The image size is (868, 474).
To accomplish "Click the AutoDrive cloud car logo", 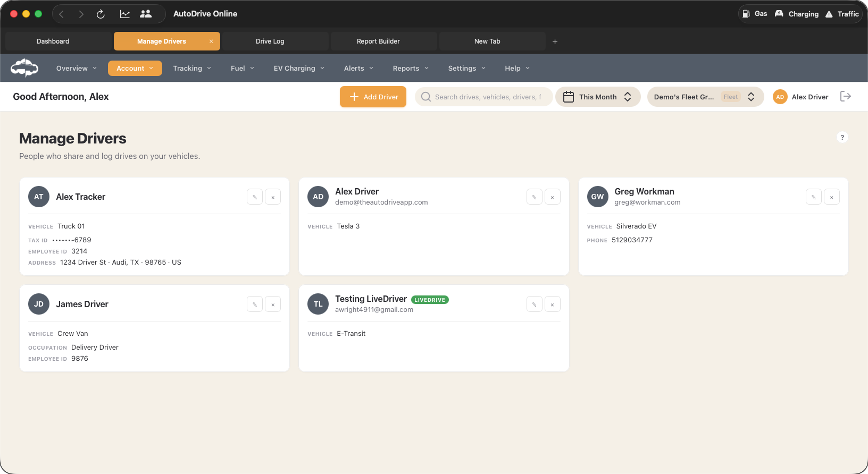I will pos(24,68).
